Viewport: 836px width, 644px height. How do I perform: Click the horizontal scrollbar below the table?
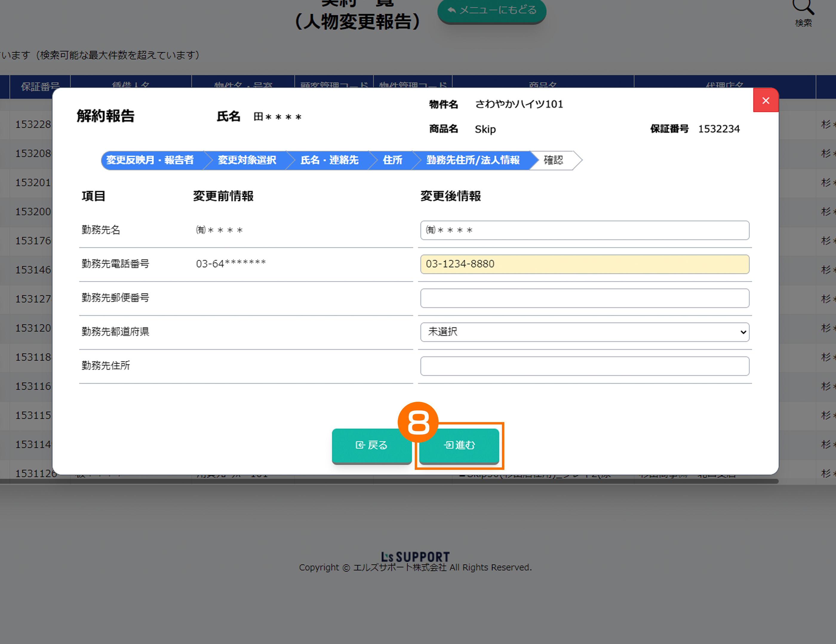pos(383,481)
